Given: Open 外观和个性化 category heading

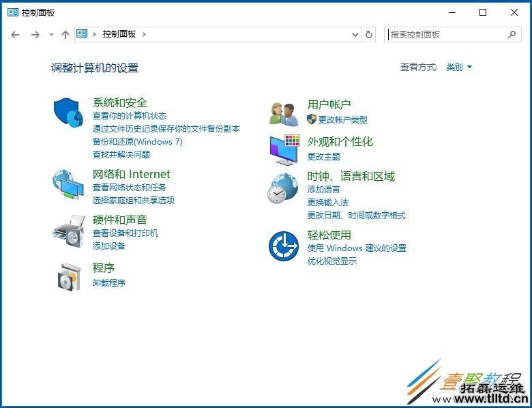Looking at the screenshot, I should point(340,141).
